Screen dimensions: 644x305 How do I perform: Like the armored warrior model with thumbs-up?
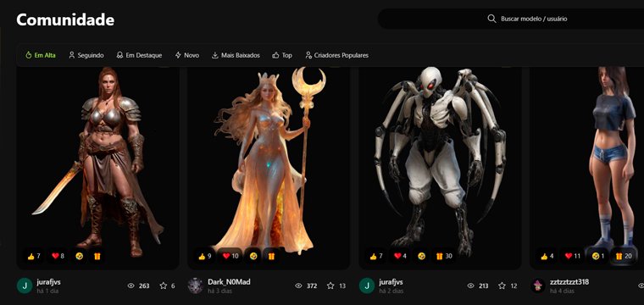(34, 256)
